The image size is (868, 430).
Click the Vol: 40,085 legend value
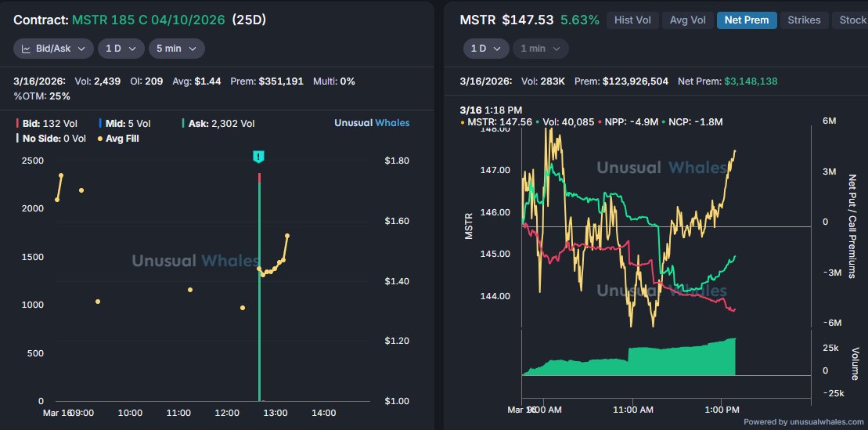tap(564, 122)
